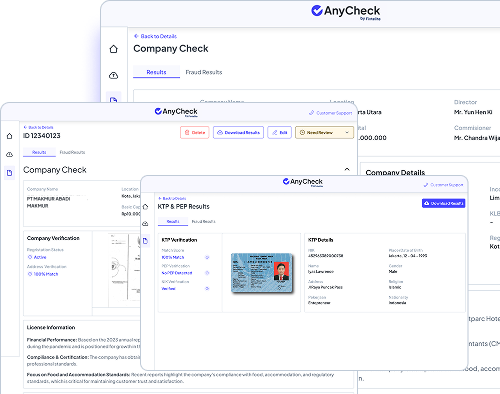Screen dimensions: 500x394
Task: Open home icon in KTP & PEP Results sidebar
Action: click(145, 207)
